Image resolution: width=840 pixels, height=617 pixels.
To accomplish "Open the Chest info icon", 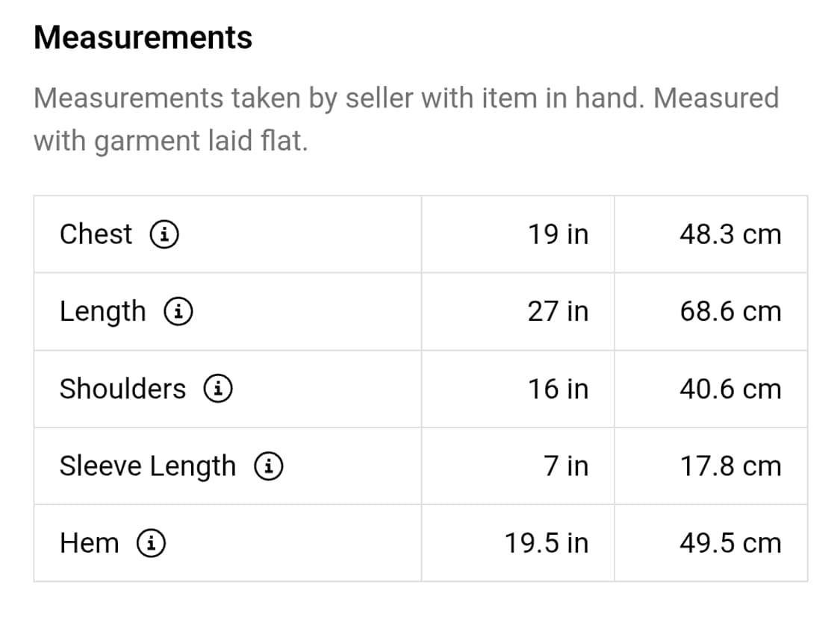I will coord(164,234).
